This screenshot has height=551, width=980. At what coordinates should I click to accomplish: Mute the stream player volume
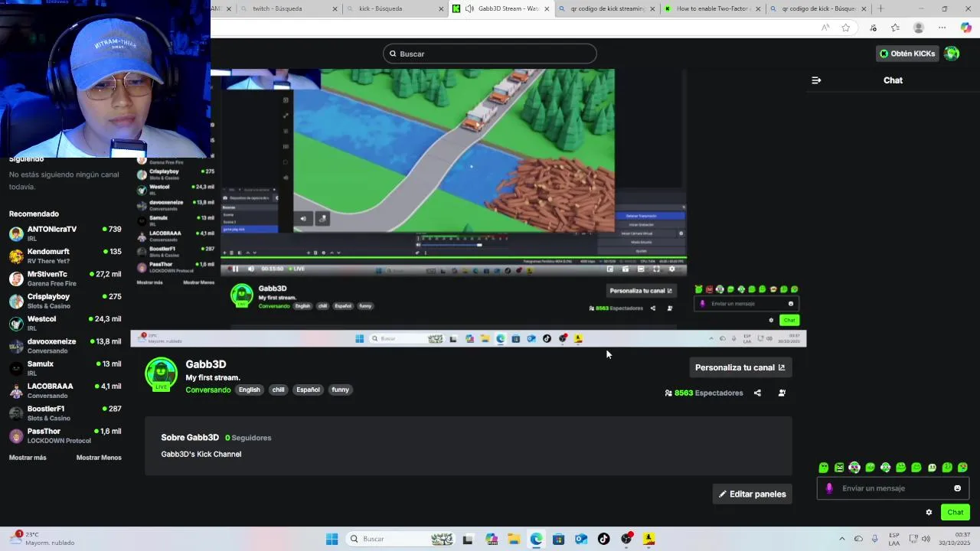tap(251, 269)
